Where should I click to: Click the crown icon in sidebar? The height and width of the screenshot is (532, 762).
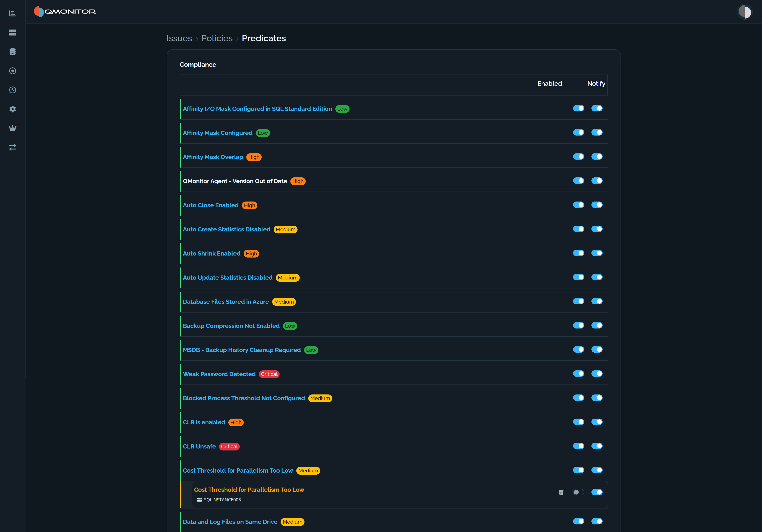coord(13,128)
